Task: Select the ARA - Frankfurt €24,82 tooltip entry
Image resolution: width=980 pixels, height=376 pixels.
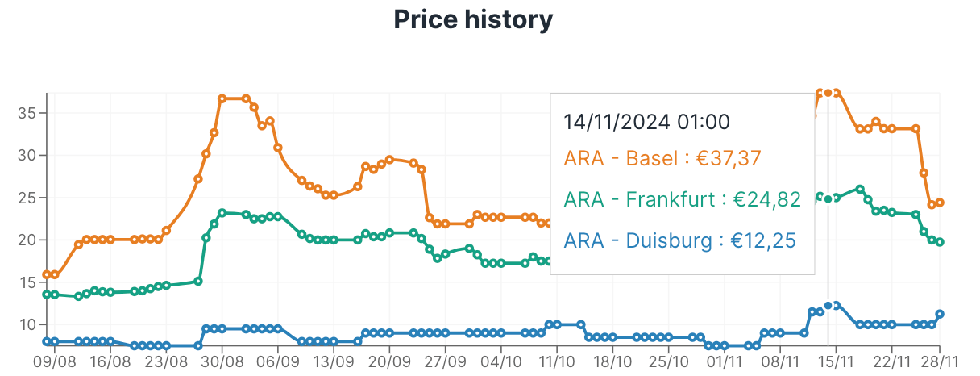Action: (x=683, y=199)
